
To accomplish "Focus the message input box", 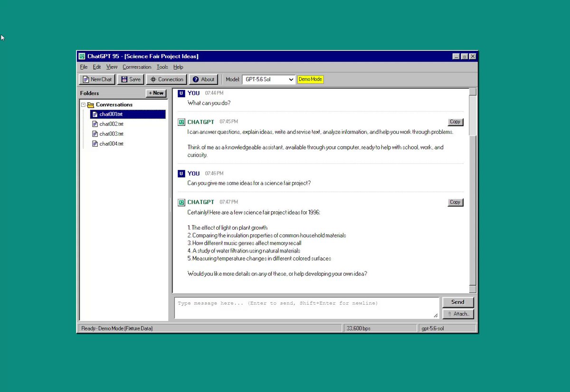I will coord(307,308).
